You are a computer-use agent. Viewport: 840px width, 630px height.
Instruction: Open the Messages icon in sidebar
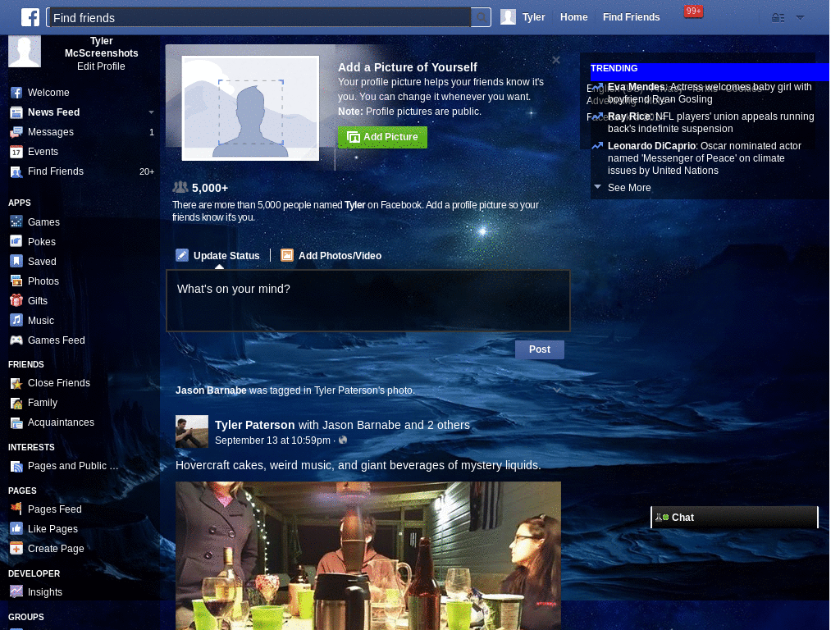16,132
